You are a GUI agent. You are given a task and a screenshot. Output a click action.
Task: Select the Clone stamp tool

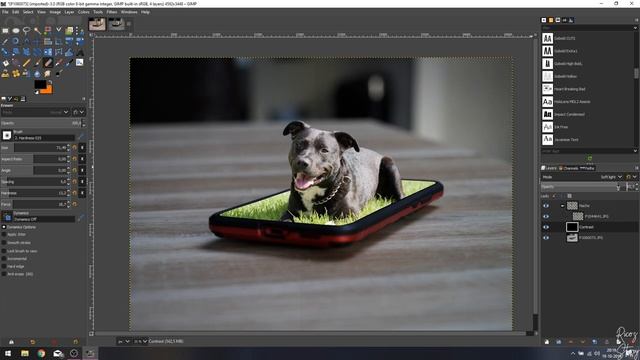(5, 73)
